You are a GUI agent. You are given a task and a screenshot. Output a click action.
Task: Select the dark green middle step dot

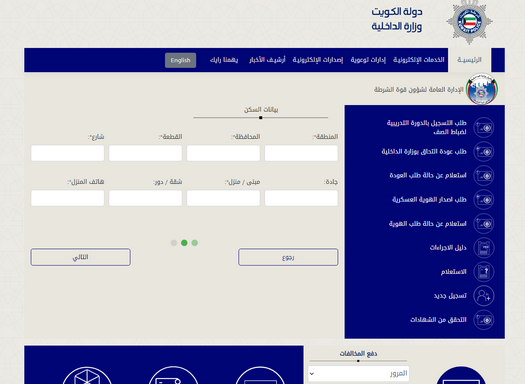click(x=184, y=243)
